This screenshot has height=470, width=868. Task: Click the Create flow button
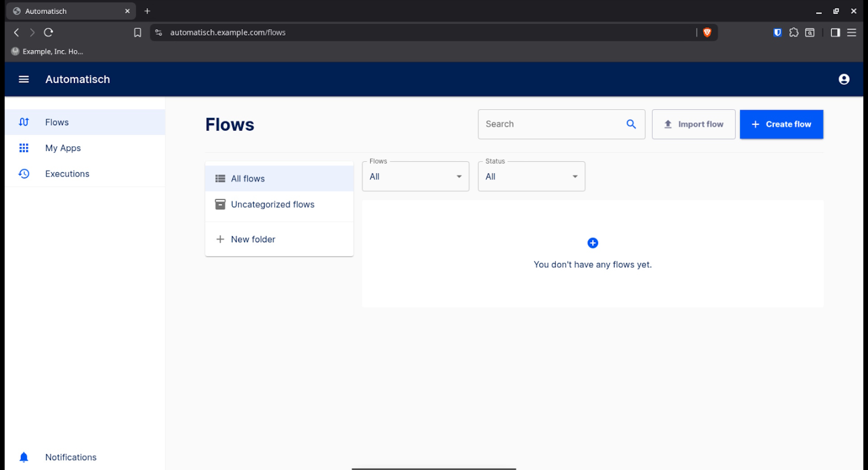coord(781,124)
